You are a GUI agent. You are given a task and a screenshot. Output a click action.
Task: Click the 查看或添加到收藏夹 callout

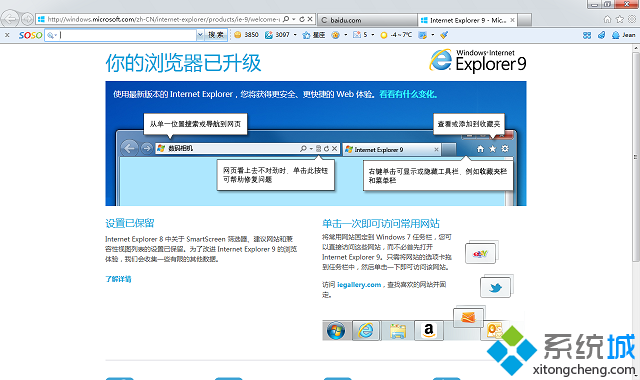[x=469, y=124]
